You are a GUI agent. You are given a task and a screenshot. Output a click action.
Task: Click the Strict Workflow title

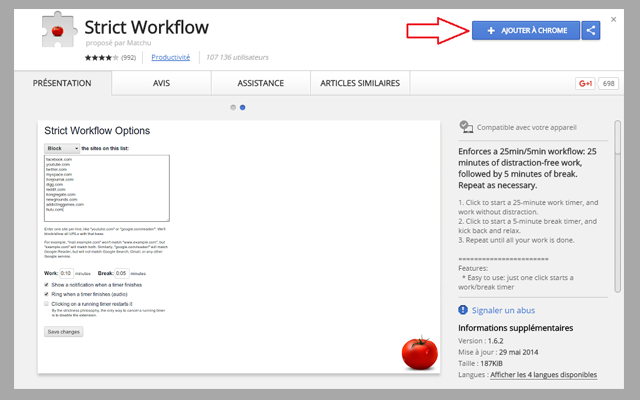pos(147,27)
